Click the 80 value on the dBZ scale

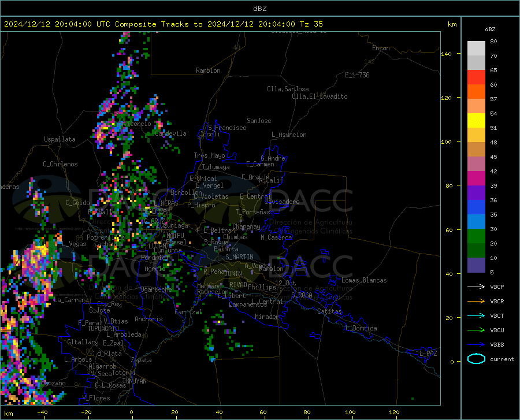[x=493, y=42]
